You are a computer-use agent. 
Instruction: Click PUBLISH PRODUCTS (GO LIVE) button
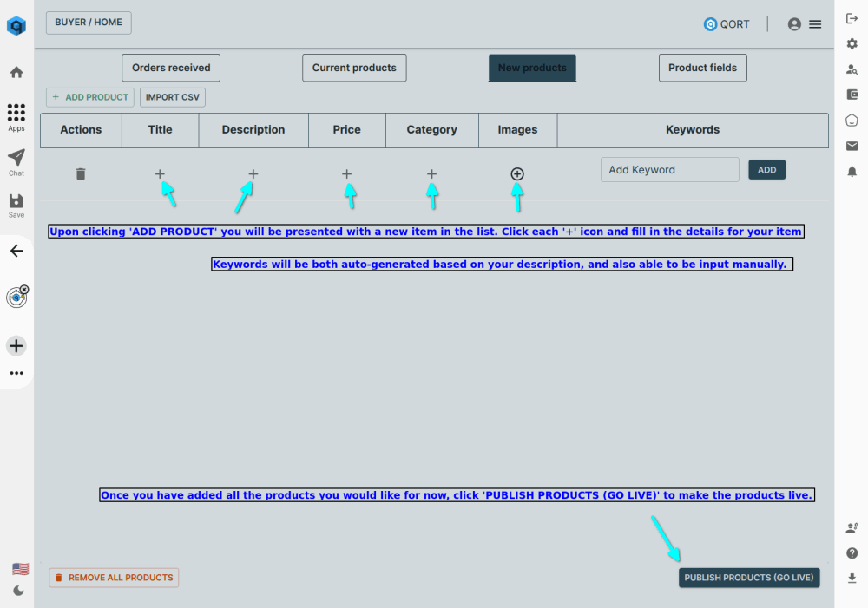pyautogui.click(x=749, y=578)
